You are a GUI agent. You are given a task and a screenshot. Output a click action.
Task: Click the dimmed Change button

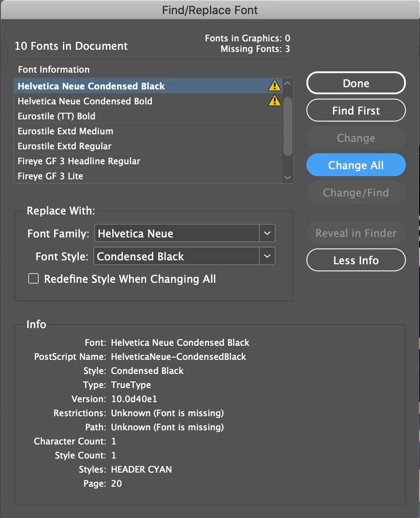point(356,138)
